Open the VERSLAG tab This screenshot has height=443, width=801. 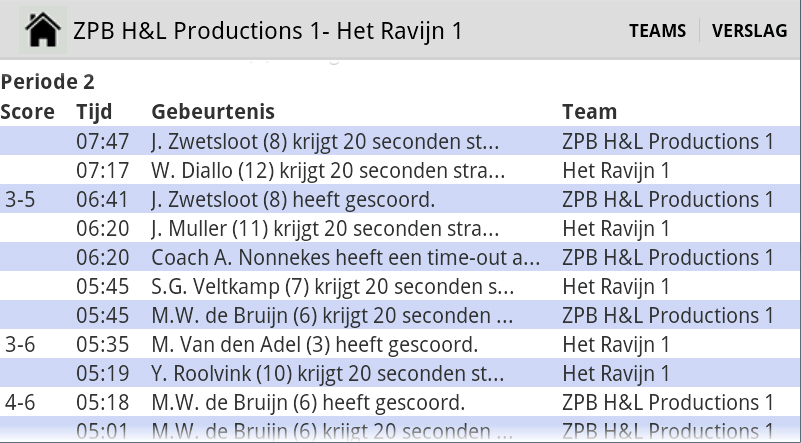749,31
